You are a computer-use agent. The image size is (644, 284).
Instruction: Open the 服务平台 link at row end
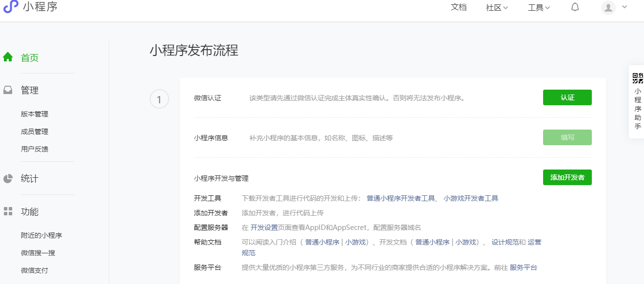[524, 267]
